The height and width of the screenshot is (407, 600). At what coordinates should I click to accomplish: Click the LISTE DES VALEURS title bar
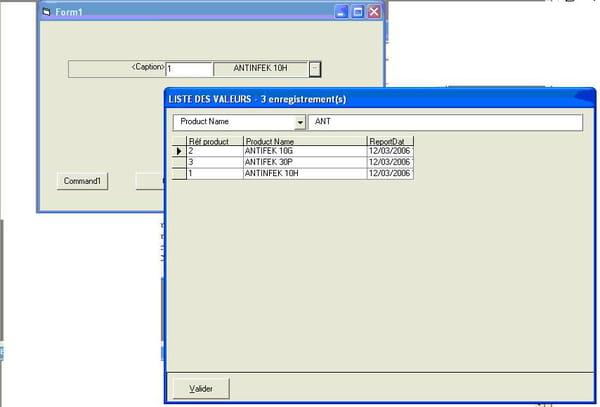click(380, 99)
